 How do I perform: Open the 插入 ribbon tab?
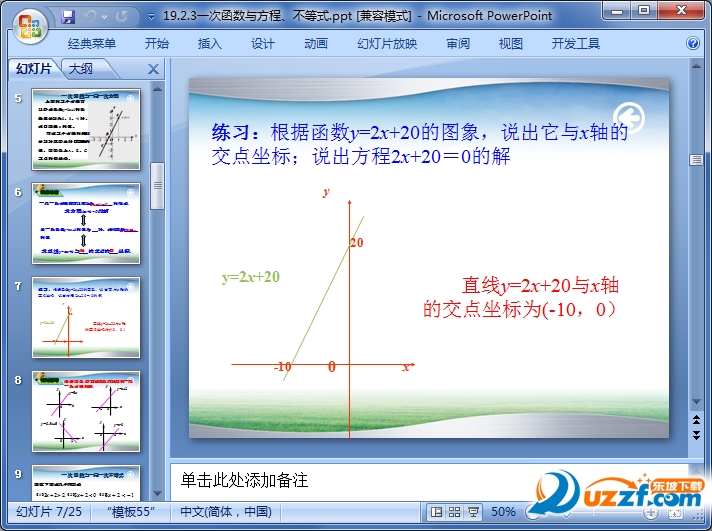(210, 44)
